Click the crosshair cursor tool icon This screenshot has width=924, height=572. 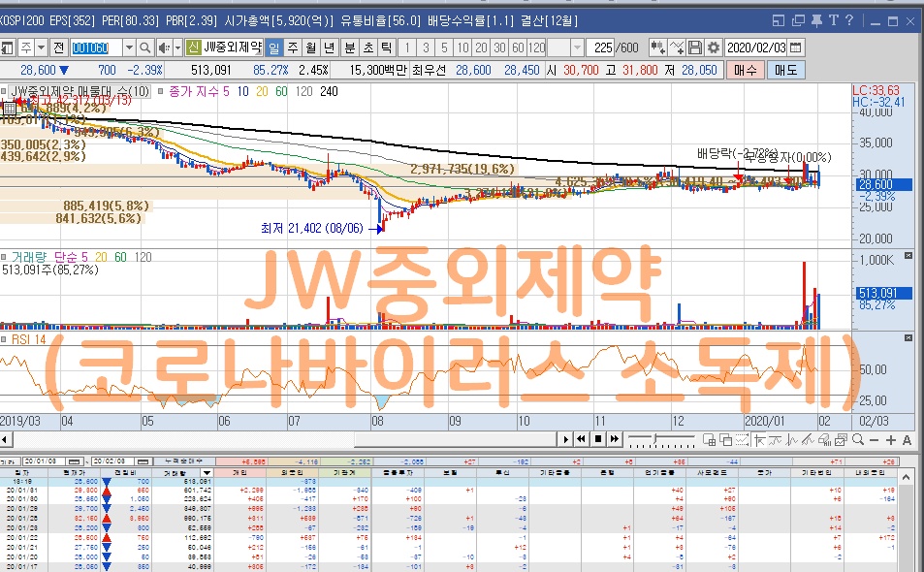pyautogui.click(x=758, y=439)
